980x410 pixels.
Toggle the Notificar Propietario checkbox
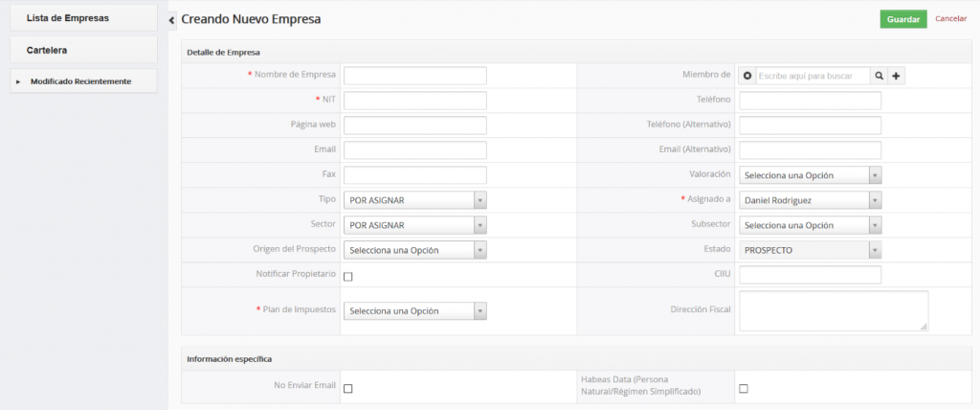pyautogui.click(x=348, y=276)
